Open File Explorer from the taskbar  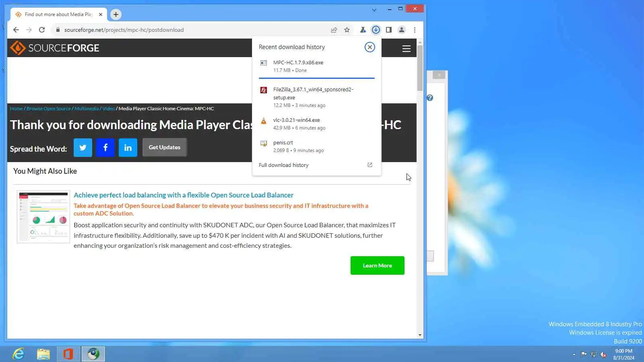click(x=43, y=354)
